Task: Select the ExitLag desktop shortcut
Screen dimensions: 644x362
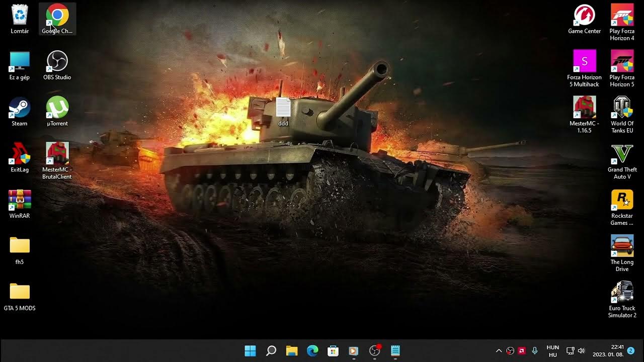Action: (x=20, y=158)
